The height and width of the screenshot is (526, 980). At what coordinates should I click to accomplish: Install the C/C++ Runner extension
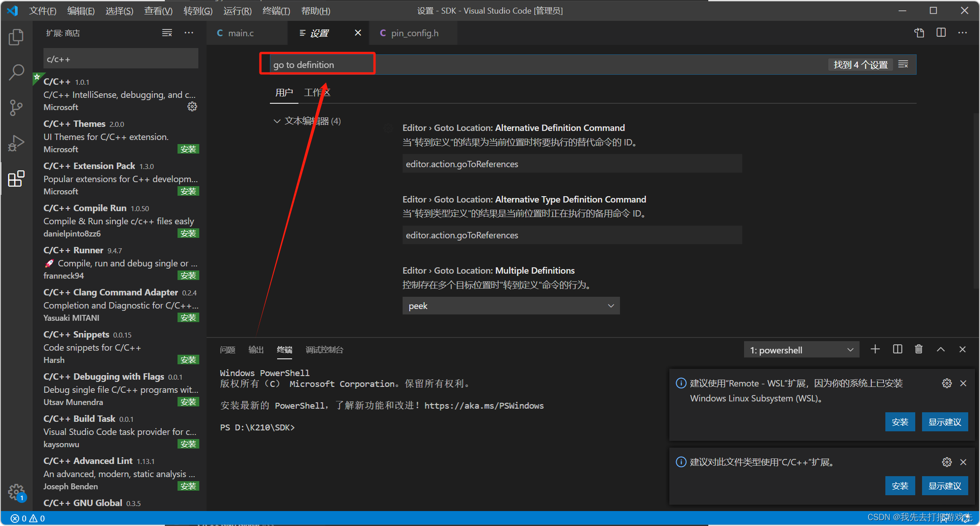(188, 275)
